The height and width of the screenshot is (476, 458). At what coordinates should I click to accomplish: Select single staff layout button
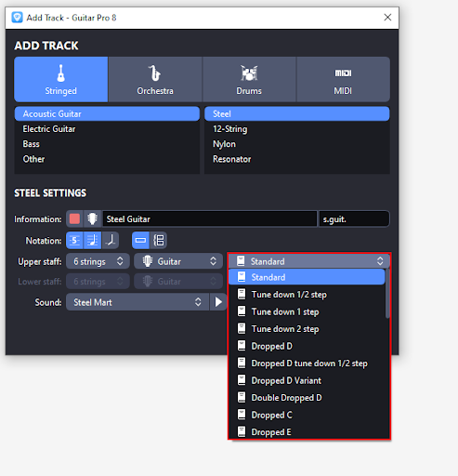(140, 241)
